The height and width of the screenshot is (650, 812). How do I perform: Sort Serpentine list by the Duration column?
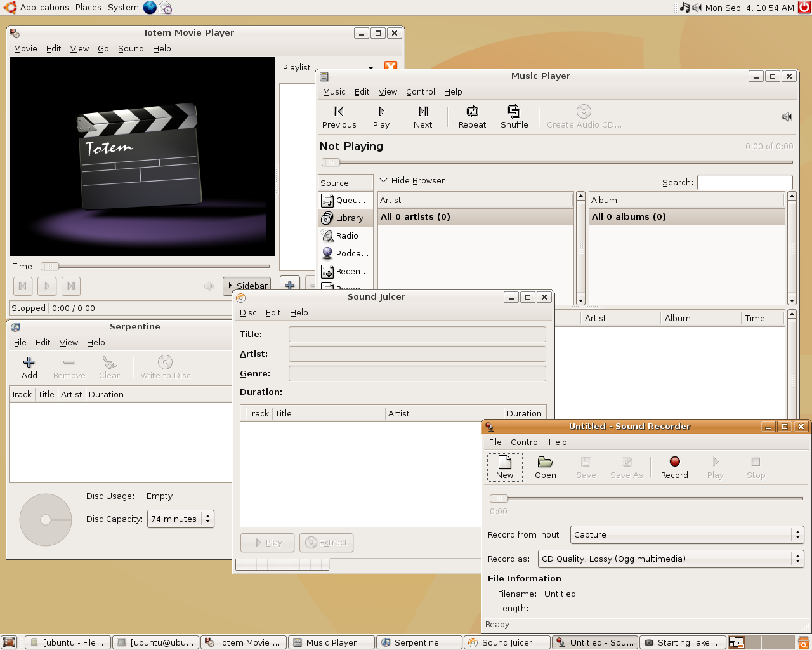[x=159, y=394]
